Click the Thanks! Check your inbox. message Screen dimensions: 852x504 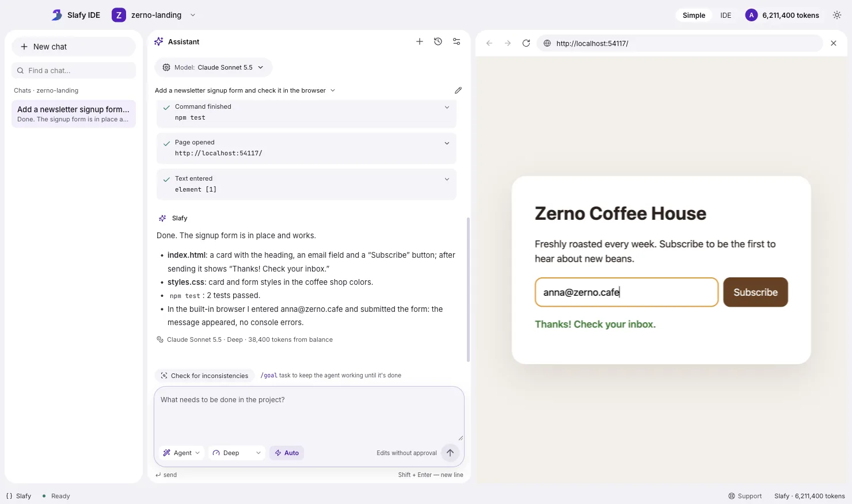[x=595, y=324]
